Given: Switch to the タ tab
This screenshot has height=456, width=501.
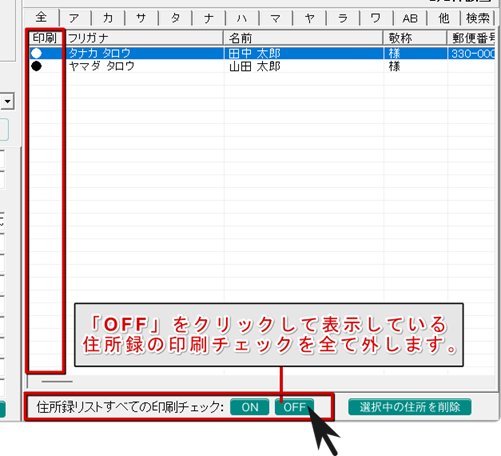Looking at the screenshot, I should [x=175, y=18].
